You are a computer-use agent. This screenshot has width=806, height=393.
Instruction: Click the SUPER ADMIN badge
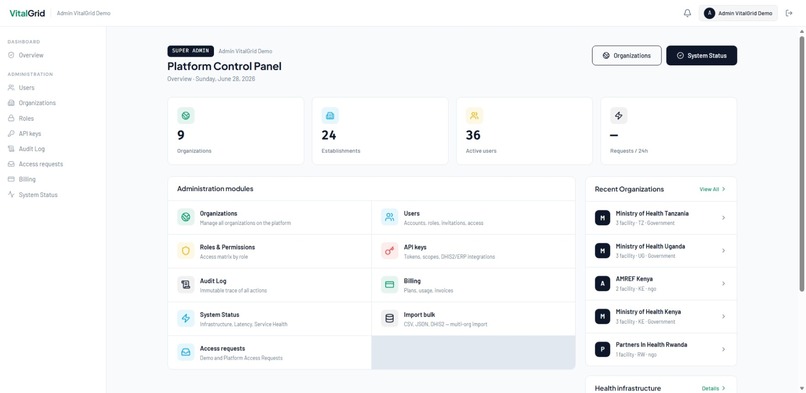tap(191, 51)
